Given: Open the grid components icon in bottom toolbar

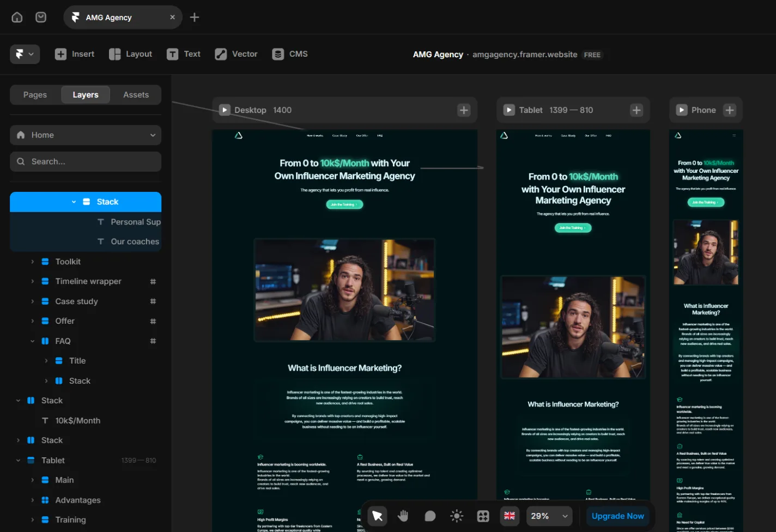Looking at the screenshot, I should click(x=483, y=516).
